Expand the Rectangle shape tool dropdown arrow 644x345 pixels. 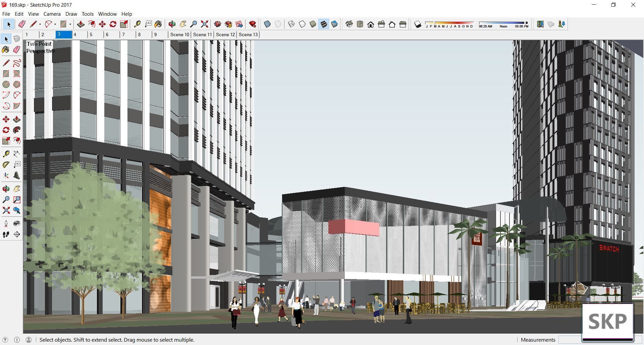tap(70, 24)
